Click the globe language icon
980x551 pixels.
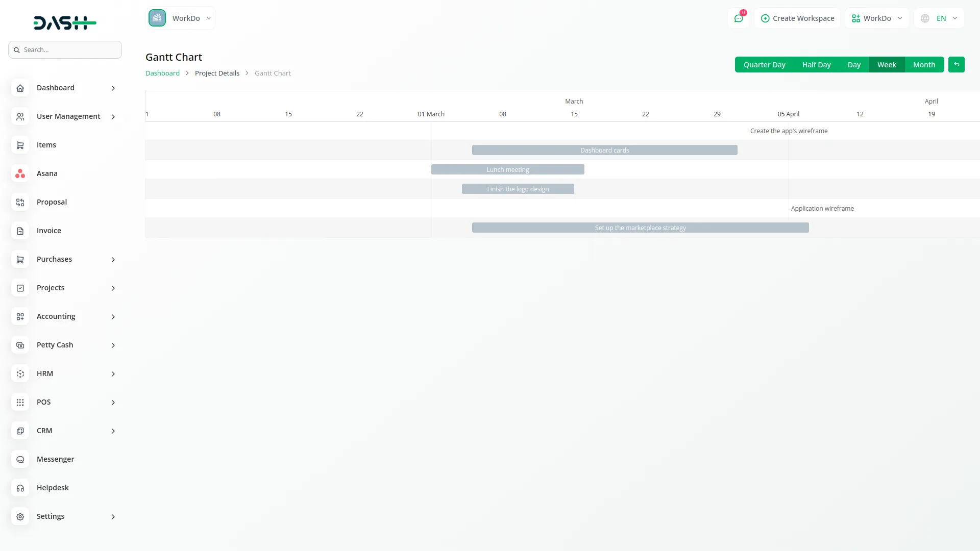pos(925,18)
